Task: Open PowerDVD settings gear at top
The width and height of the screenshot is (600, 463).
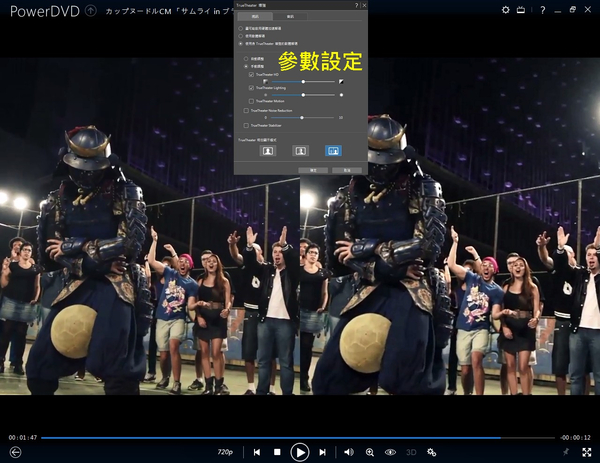Action: click(505, 10)
